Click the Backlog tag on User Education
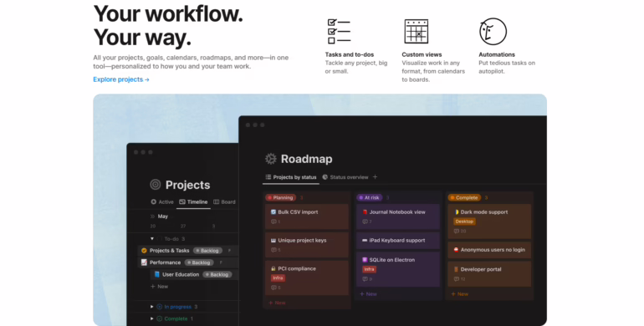Viewport: 644px width, 326px height. (217, 274)
